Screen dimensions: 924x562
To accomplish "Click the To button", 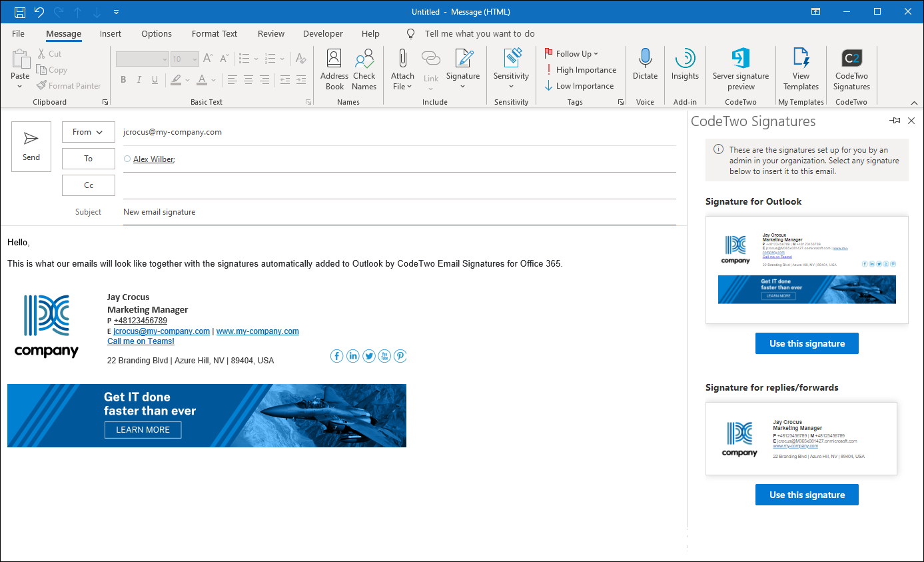I will coord(89,159).
